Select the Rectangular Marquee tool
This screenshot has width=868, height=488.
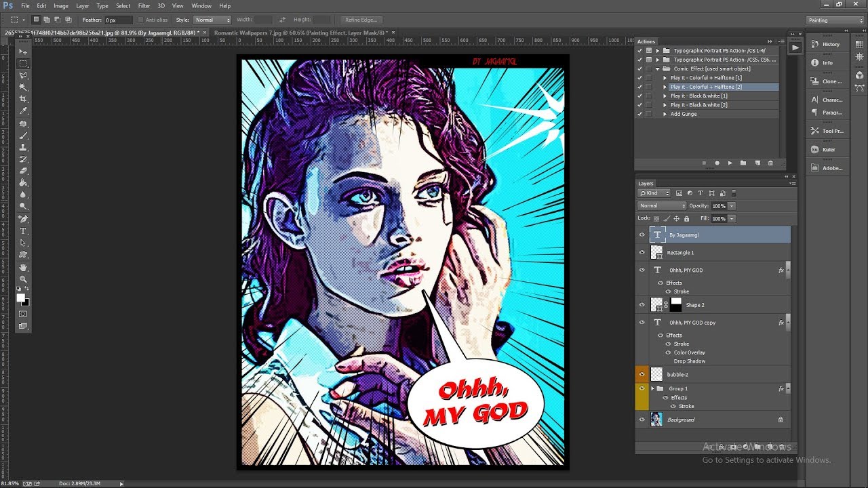point(23,63)
